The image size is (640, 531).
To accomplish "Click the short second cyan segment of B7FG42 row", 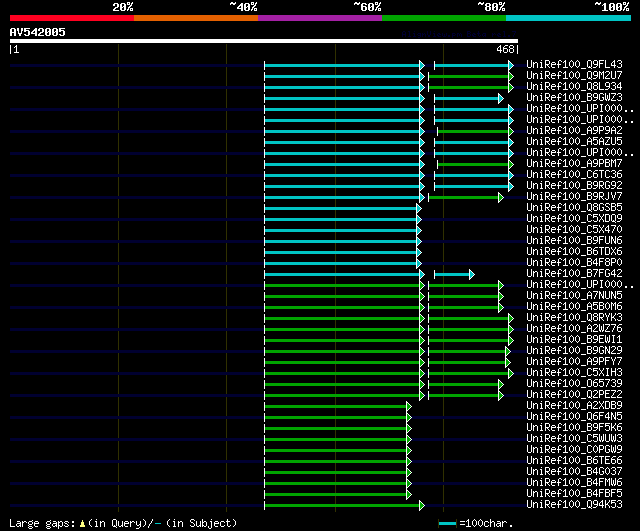I will coord(454,274).
